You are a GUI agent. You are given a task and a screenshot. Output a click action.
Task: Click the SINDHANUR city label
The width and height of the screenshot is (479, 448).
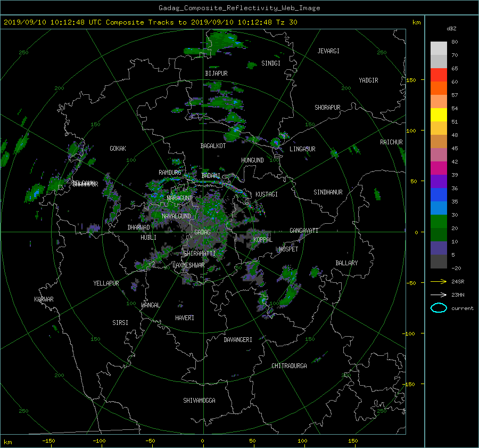tap(328, 192)
